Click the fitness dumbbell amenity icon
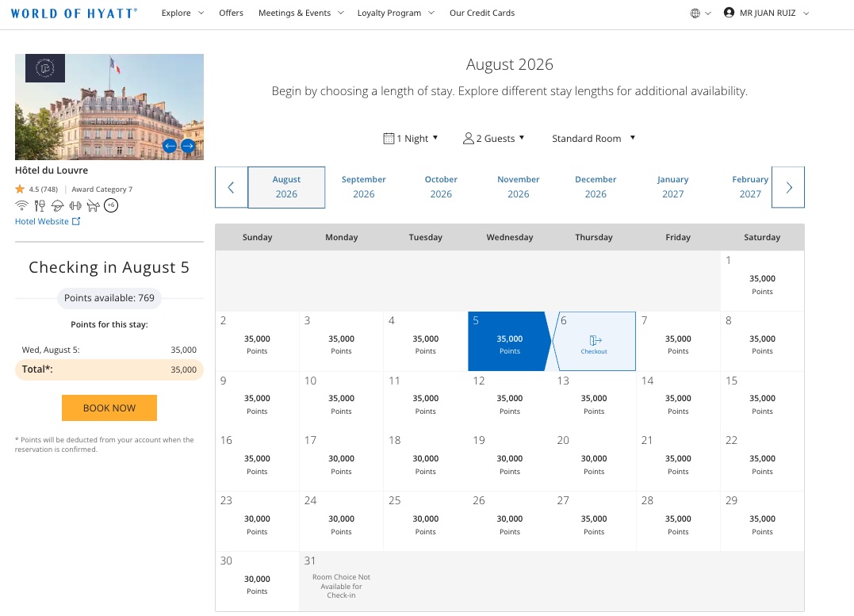 coord(75,205)
